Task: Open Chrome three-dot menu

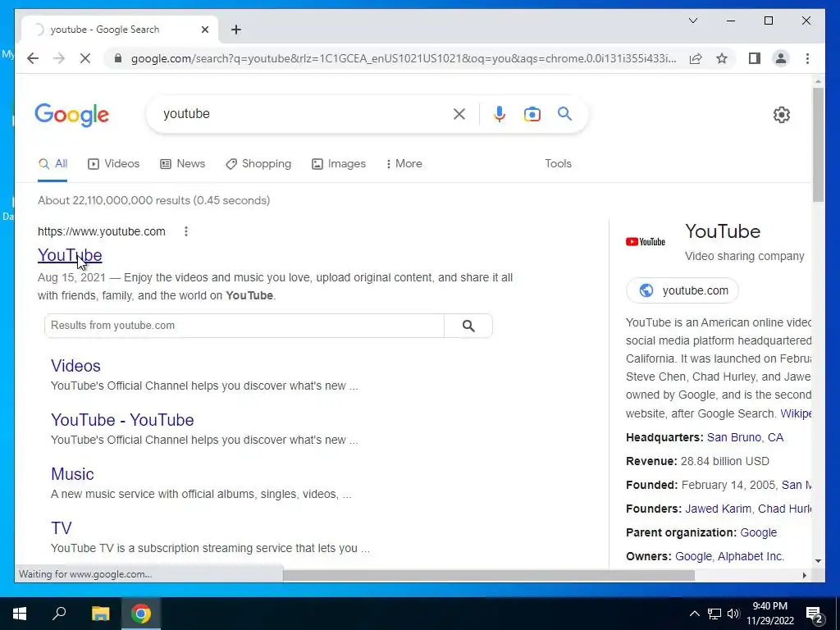Action: tap(807, 58)
